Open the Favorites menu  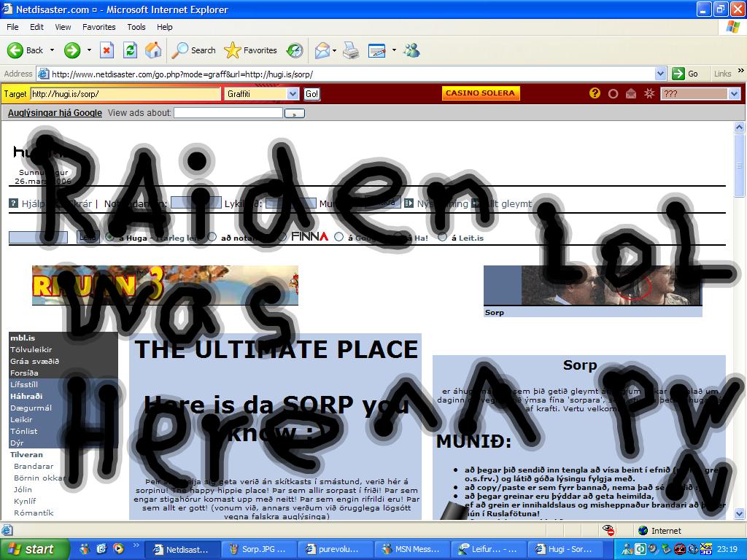coord(99,27)
